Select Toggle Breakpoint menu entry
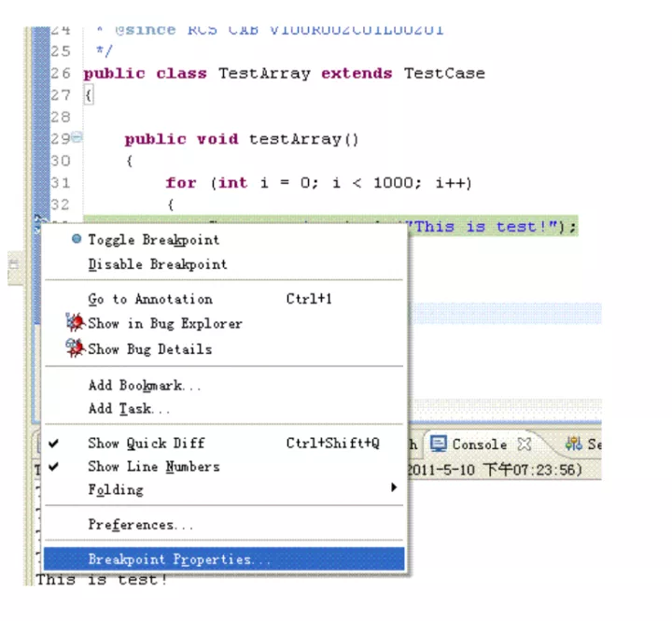This screenshot has height=621, width=672. pyautogui.click(x=223, y=240)
